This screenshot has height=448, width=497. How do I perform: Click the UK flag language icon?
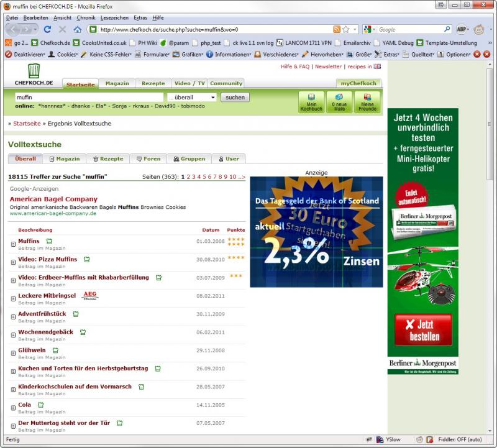[377, 66]
